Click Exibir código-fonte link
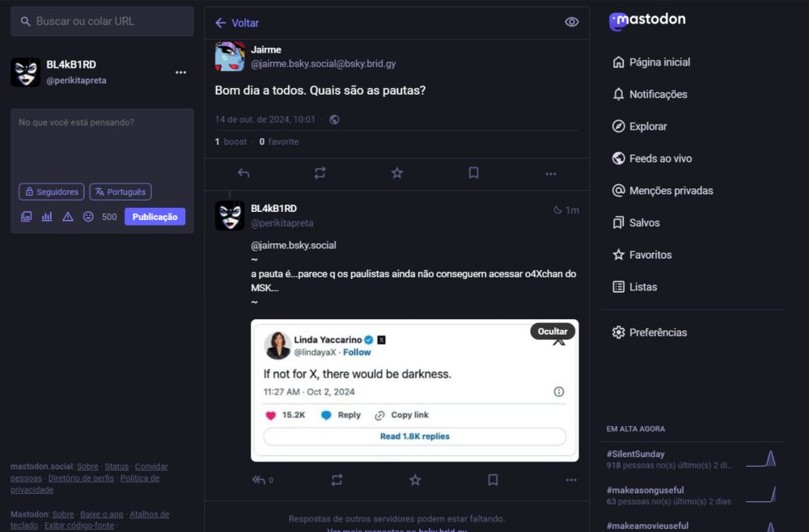The width and height of the screenshot is (809, 532). click(79, 526)
